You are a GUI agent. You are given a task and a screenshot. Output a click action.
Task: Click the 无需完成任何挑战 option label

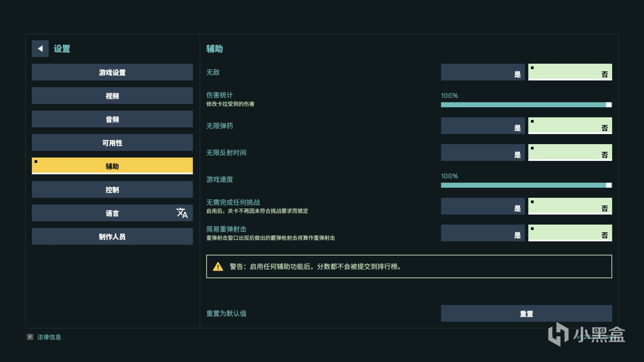pyautogui.click(x=233, y=202)
